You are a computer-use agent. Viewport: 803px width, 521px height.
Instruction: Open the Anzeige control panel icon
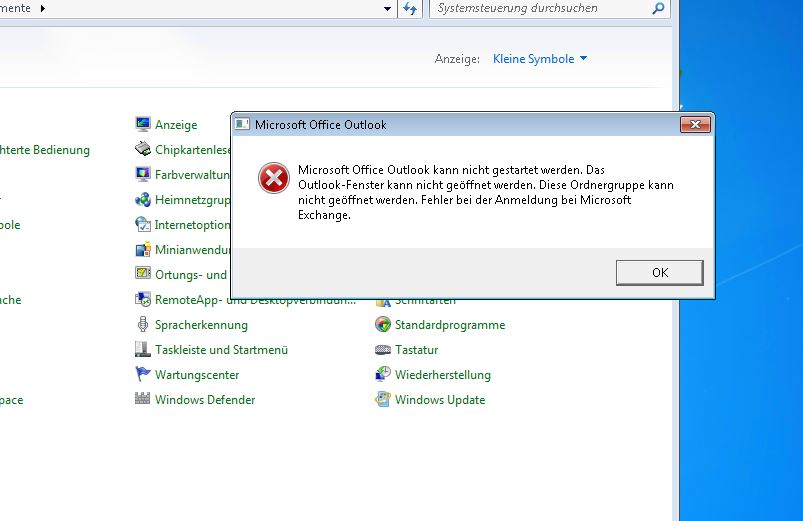[142, 124]
